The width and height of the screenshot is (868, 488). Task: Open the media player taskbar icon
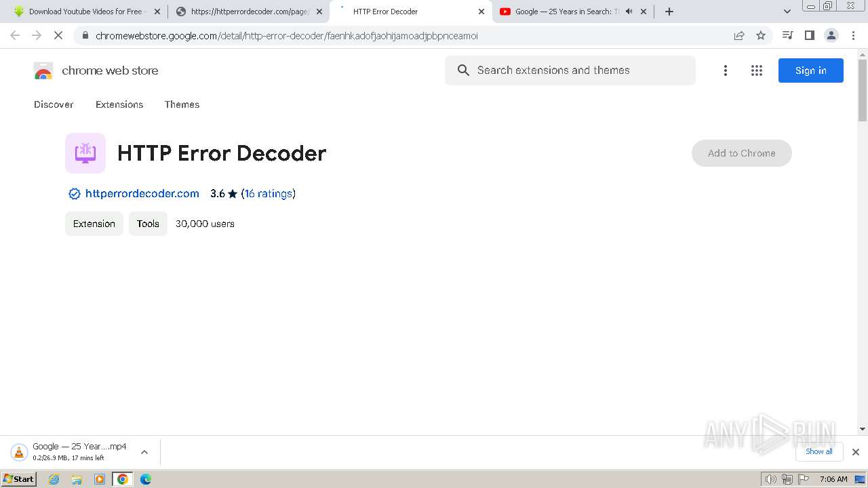click(100, 479)
